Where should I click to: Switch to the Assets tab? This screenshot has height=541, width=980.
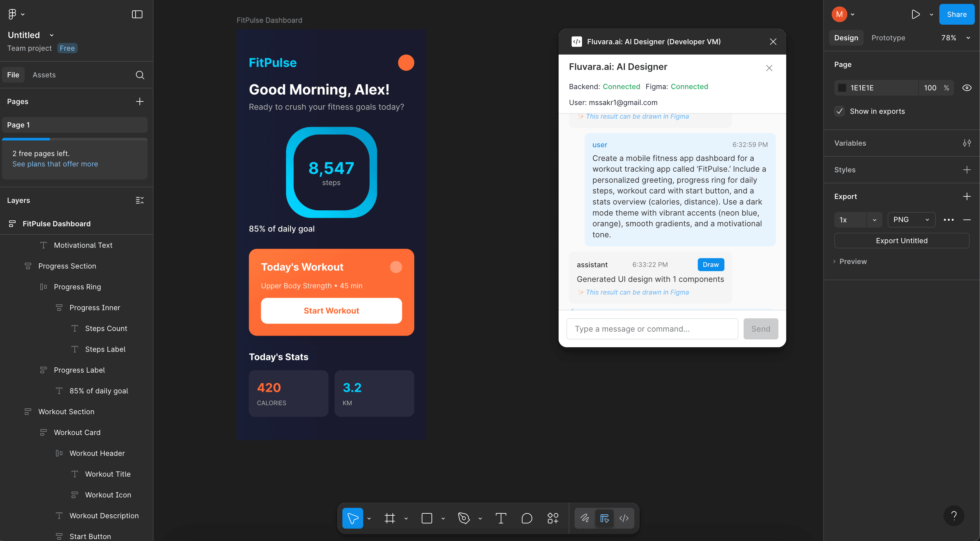coord(44,74)
